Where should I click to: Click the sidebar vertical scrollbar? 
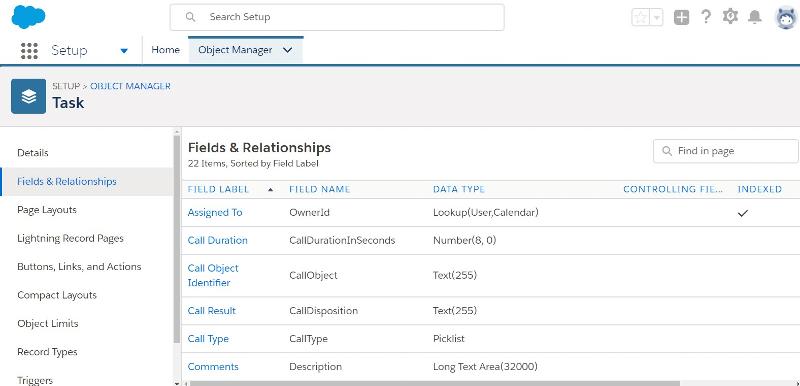177,240
